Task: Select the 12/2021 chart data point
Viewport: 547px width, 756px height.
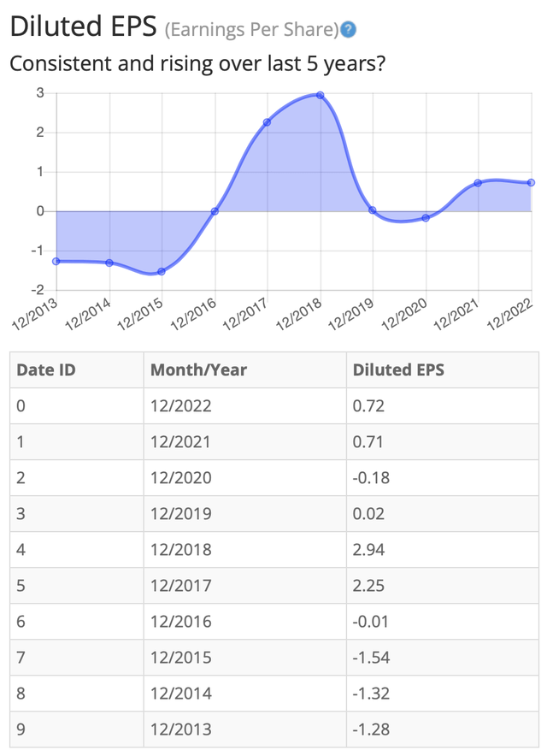Action: pos(478,183)
